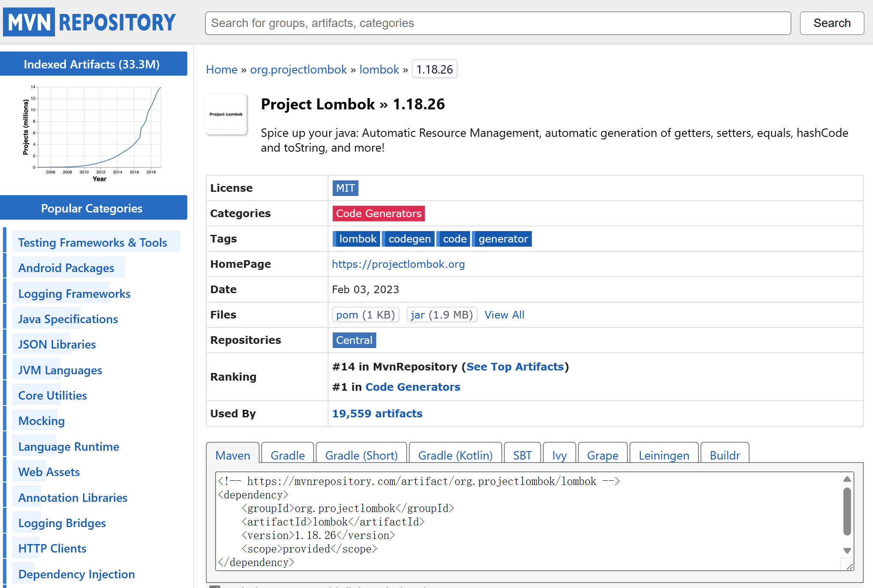Open the Code Generators category badge
This screenshot has width=873, height=588.
[x=378, y=213]
